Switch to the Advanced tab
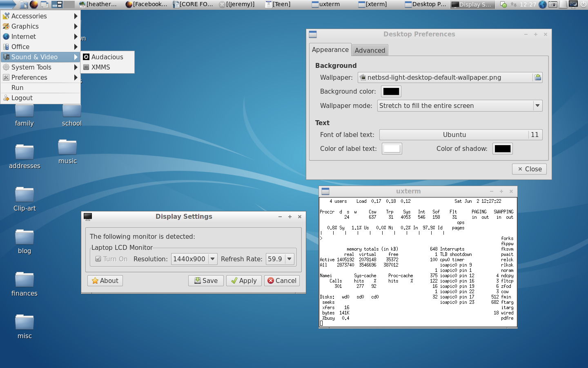 coord(370,50)
